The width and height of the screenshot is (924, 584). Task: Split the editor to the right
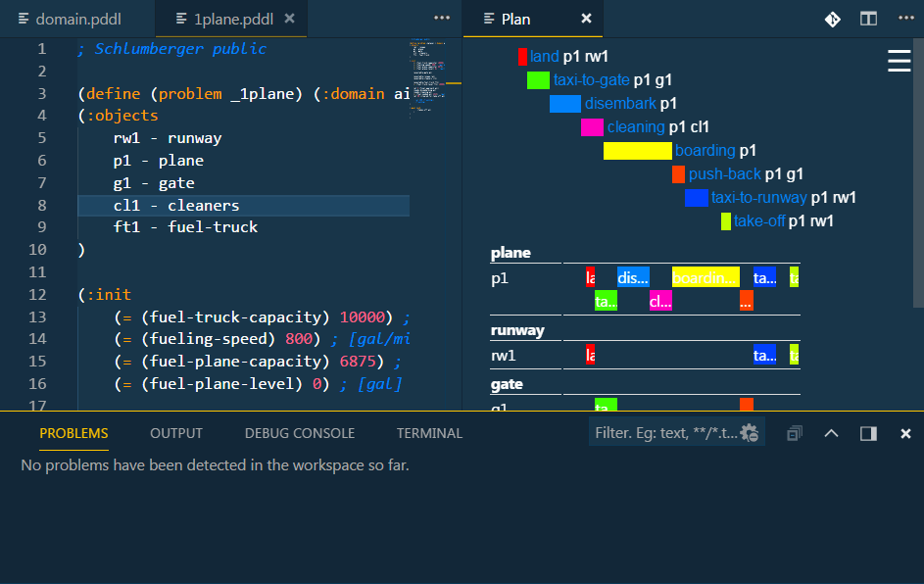click(868, 19)
